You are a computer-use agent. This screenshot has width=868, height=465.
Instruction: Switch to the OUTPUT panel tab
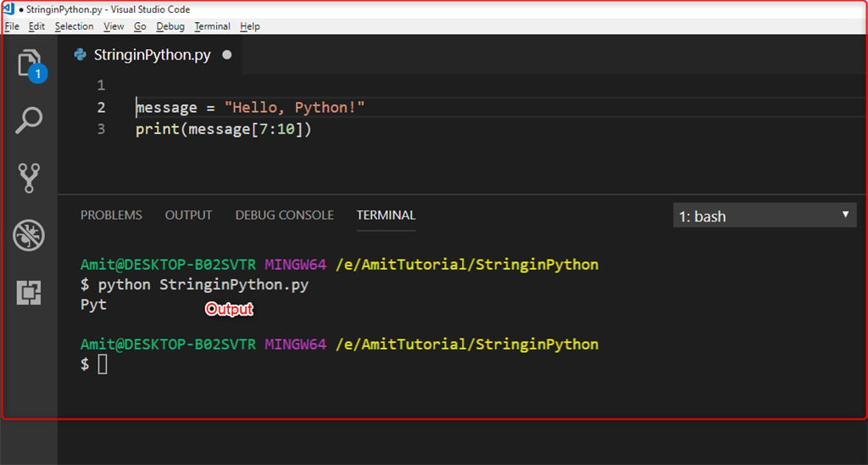pos(188,215)
